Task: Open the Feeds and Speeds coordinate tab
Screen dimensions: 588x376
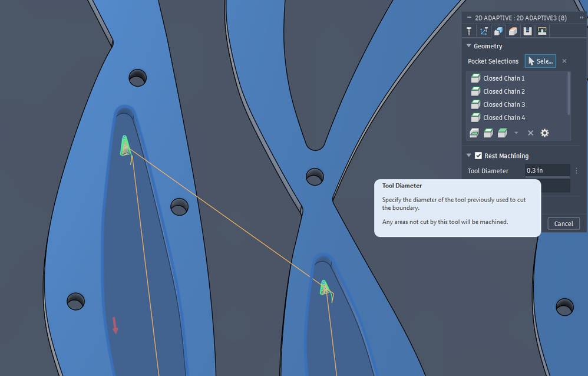Action: tap(484, 31)
